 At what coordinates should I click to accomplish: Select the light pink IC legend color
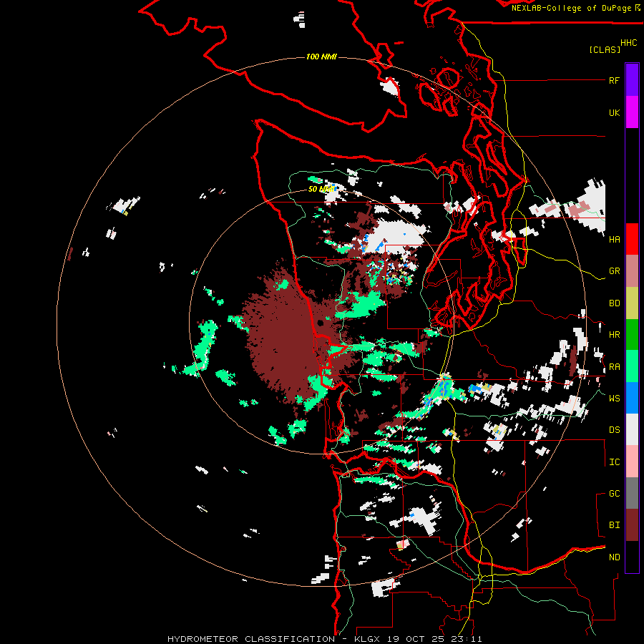pyautogui.click(x=632, y=462)
